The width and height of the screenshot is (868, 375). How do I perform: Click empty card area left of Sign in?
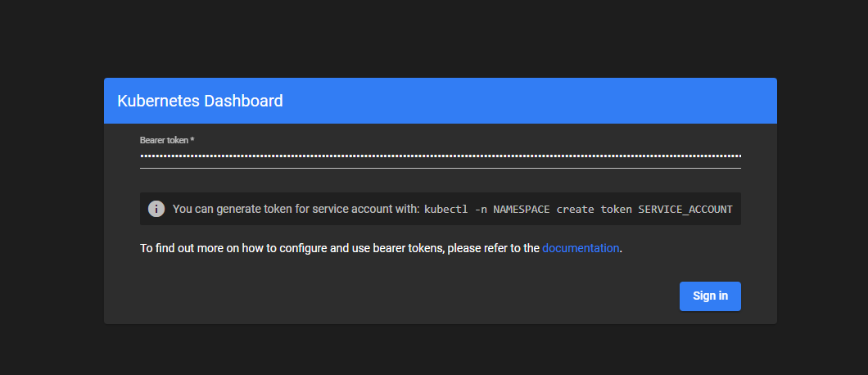tap(409, 296)
